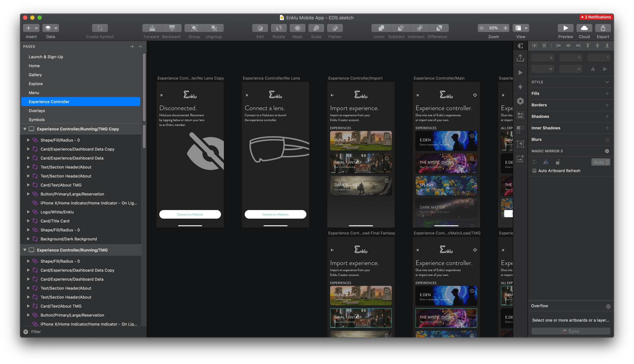Collapse the Style section chevron
Viewport: 634px width, 364px height.
[x=607, y=82]
